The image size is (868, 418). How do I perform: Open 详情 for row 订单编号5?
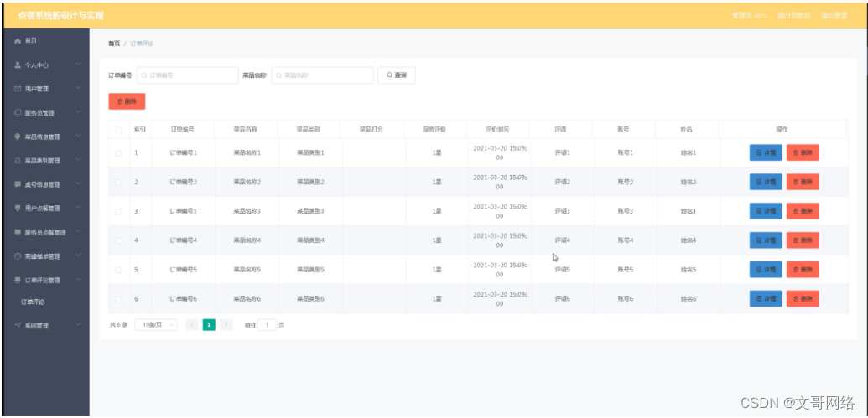[766, 270]
